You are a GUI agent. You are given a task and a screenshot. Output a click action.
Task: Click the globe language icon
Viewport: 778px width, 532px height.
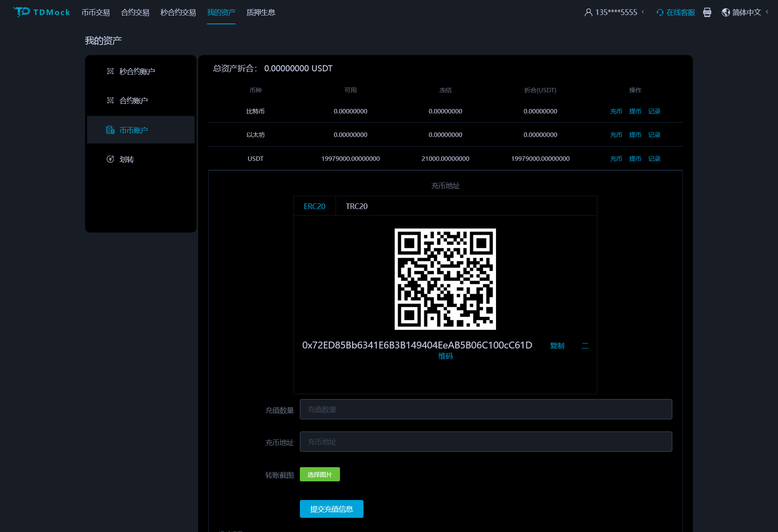[x=726, y=13]
